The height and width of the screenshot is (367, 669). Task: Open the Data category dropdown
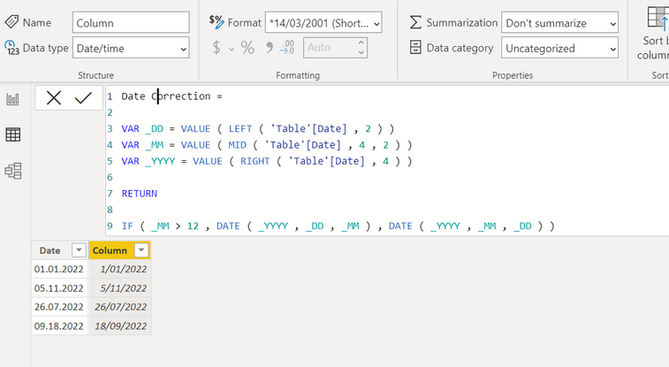point(560,48)
